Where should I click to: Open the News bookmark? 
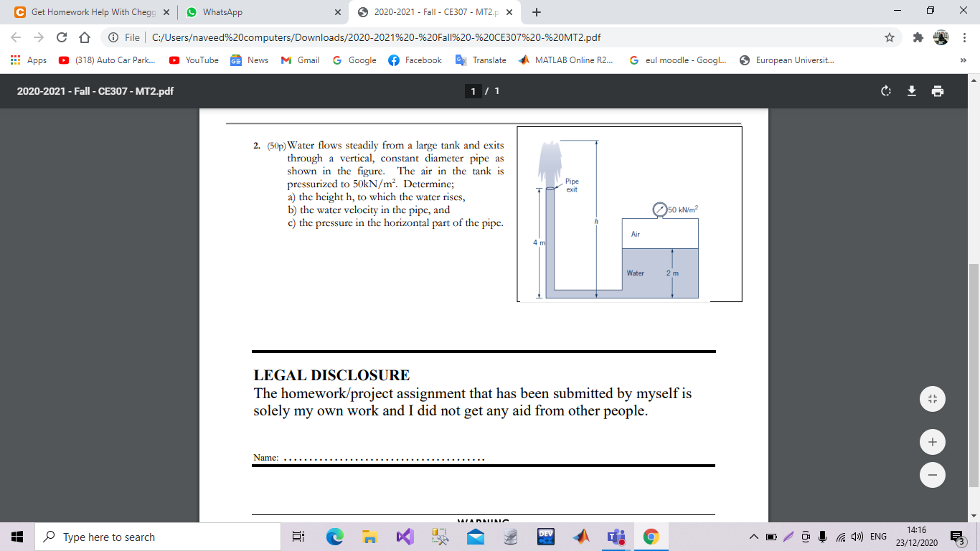point(249,60)
